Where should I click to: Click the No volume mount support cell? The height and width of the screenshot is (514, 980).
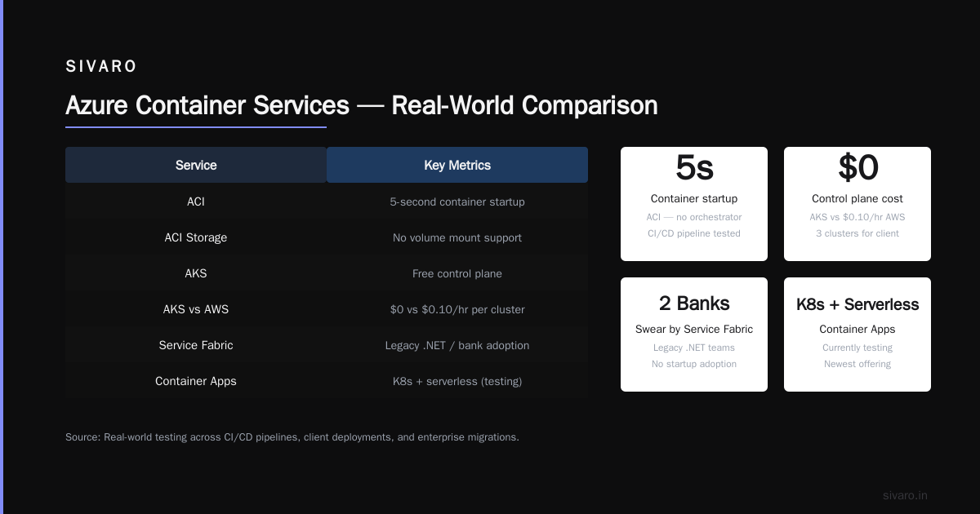(457, 237)
